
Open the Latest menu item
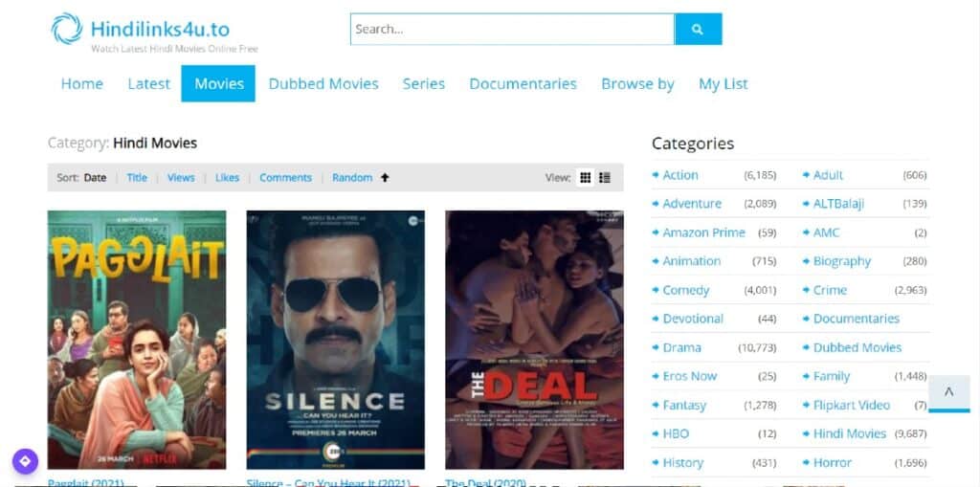click(x=148, y=84)
